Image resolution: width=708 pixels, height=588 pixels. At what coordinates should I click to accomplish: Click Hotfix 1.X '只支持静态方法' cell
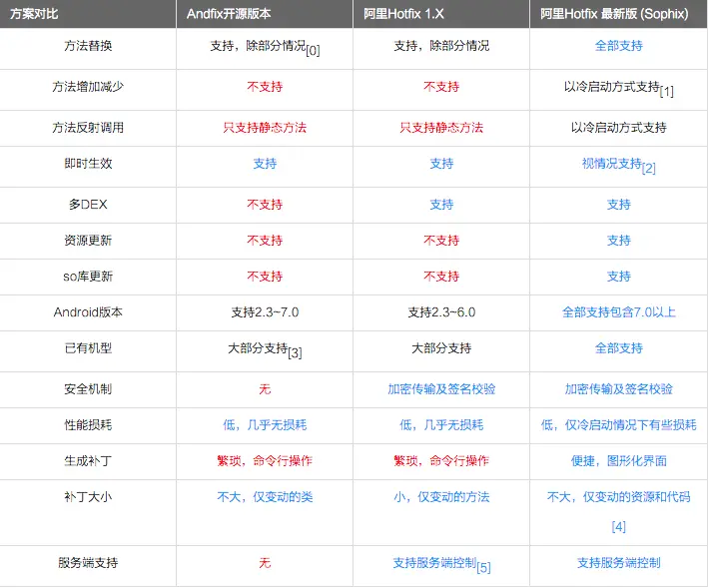[441, 128]
